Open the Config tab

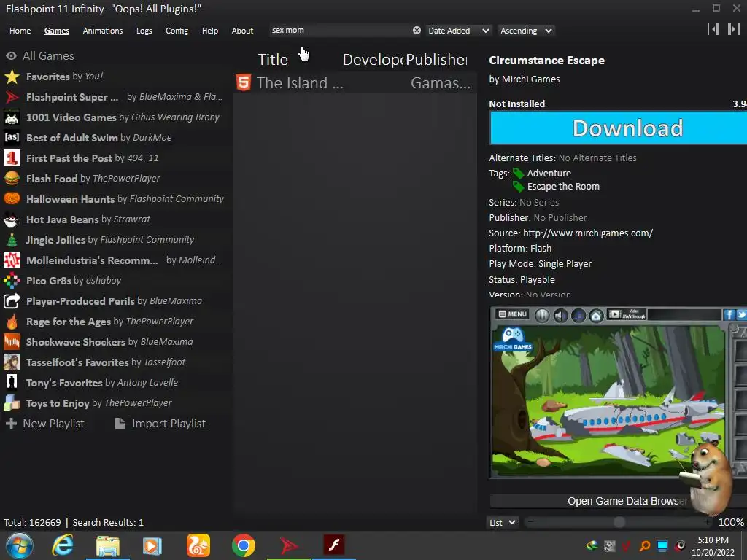coord(177,31)
